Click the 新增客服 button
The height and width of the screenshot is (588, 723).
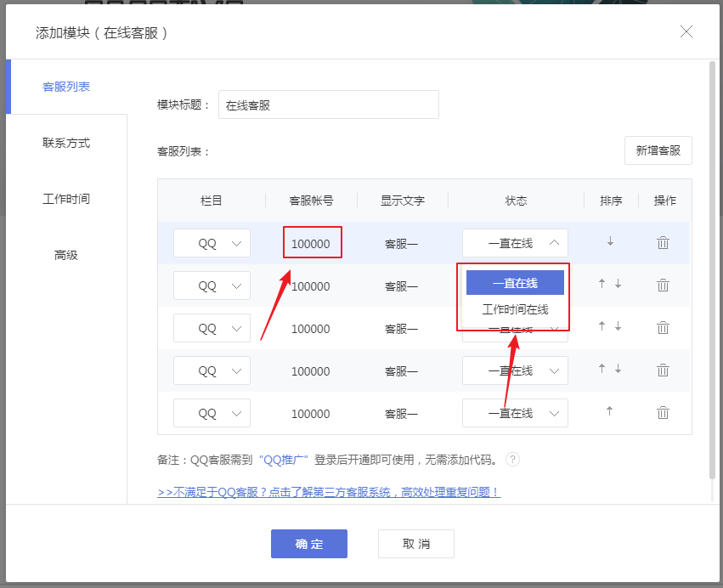point(658,150)
